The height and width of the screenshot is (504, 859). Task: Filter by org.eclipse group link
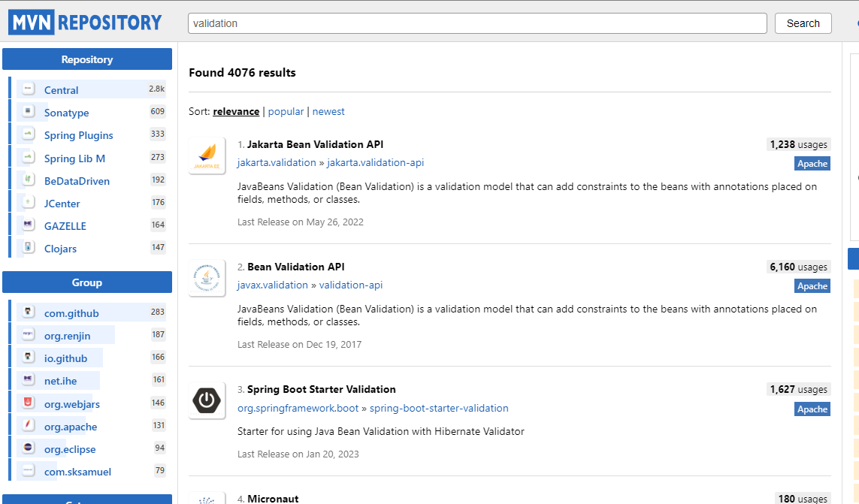click(x=70, y=448)
